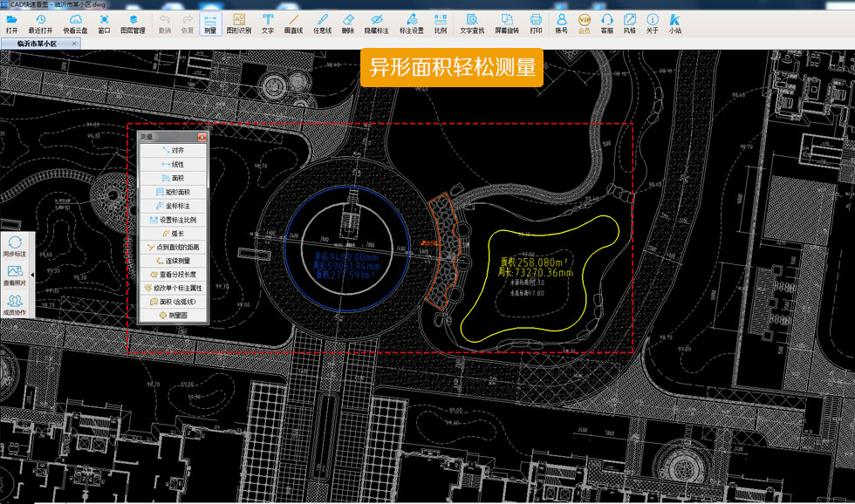
Task: Open the 会员 VIP membership icon
Action: [584, 23]
